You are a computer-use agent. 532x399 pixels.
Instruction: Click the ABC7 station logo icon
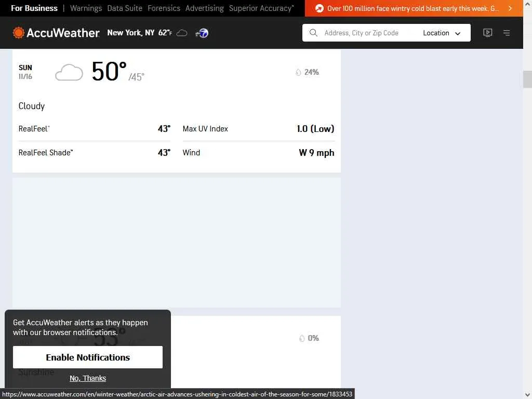coord(202,33)
